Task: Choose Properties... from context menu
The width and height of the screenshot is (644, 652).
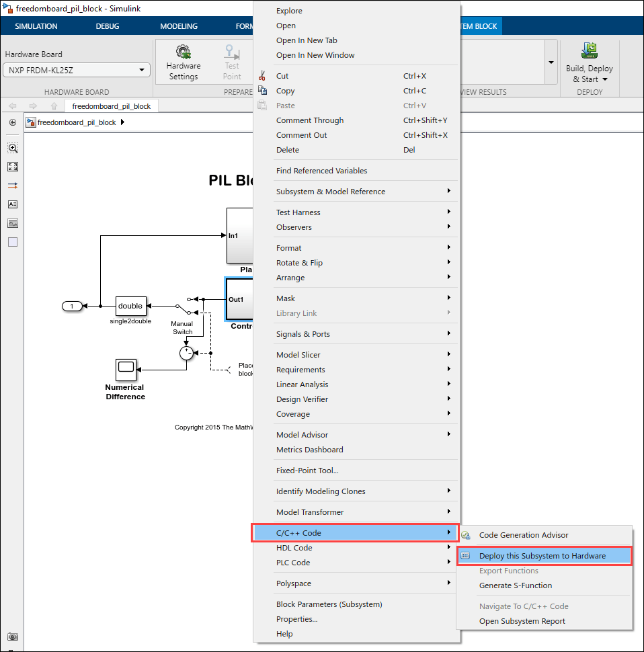Action: (297, 619)
